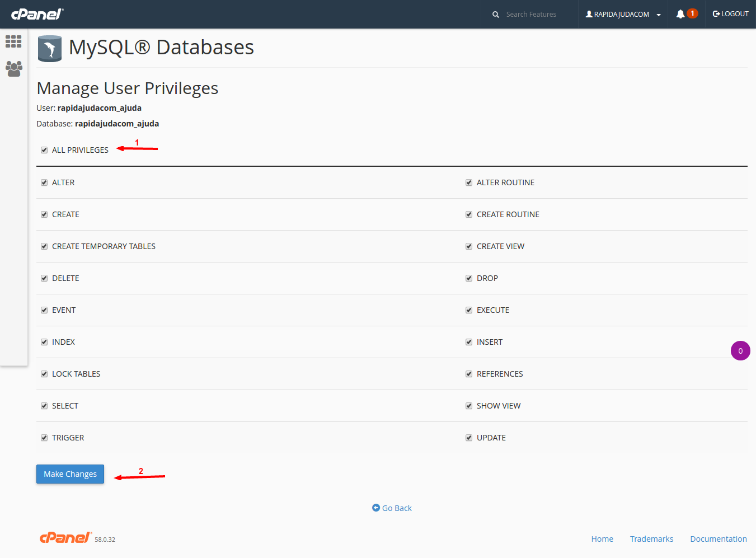Click the cPanel logo in the footer

(65, 537)
